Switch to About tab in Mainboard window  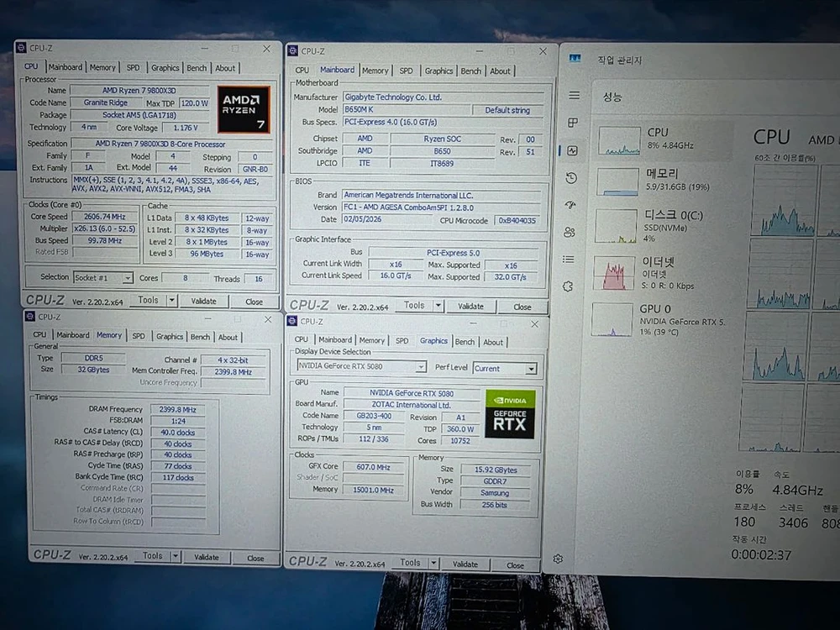tap(500, 71)
